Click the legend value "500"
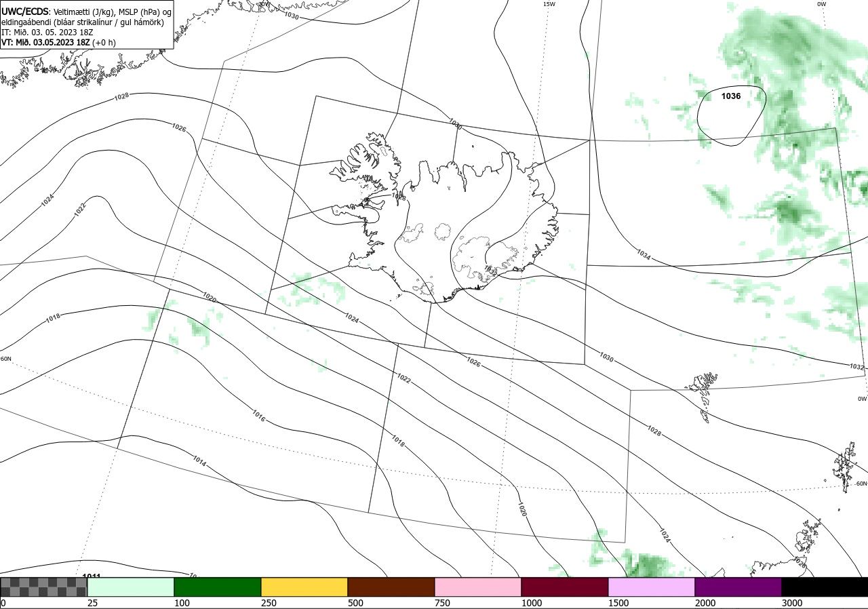 click(355, 603)
